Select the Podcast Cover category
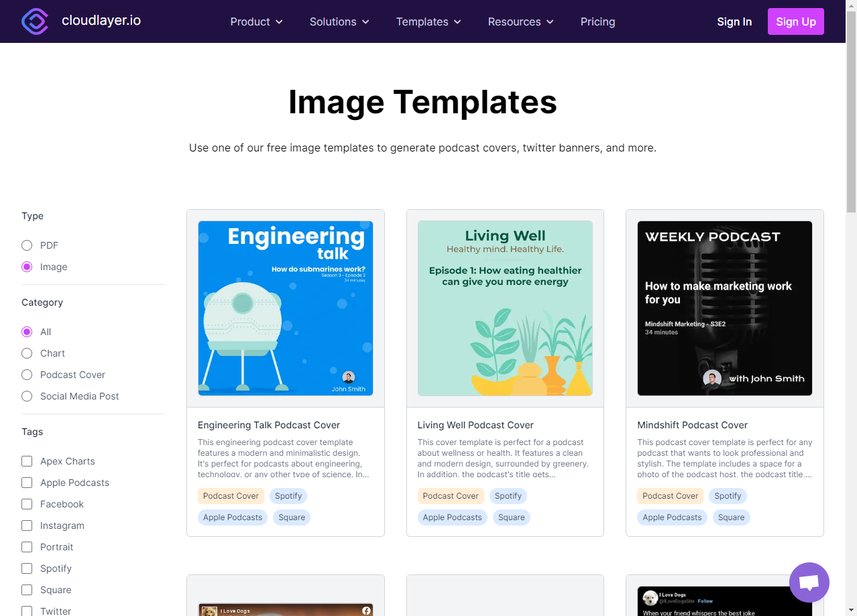This screenshot has height=616, width=857. (26, 375)
